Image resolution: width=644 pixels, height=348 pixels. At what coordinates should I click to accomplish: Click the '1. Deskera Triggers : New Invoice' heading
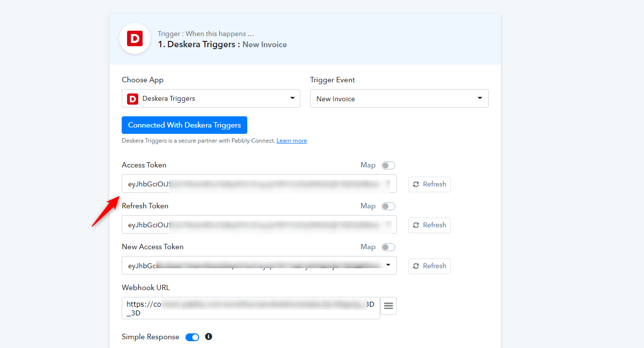pyautogui.click(x=222, y=44)
